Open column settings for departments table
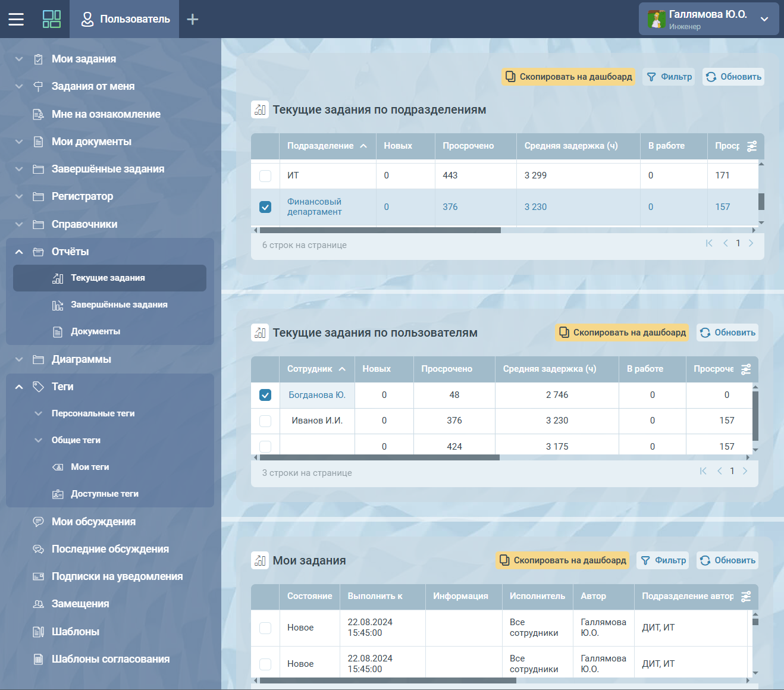This screenshot has width=784, height=690. coord(752,146)
